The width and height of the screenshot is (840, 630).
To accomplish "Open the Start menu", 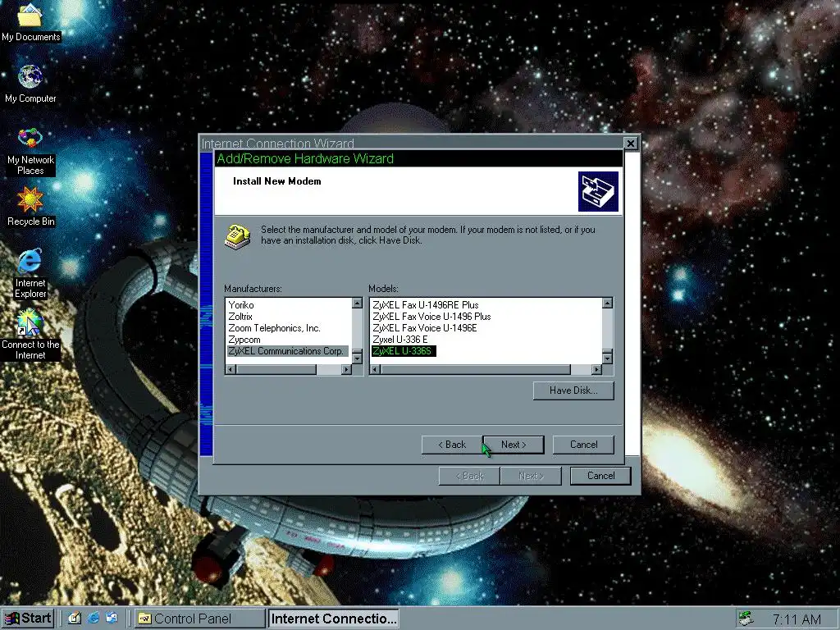I will [28, 619].
